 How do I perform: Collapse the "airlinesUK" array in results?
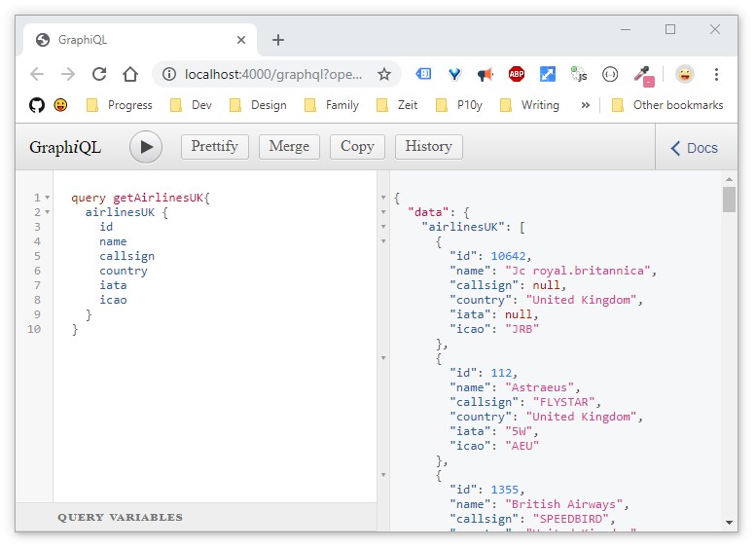[x=383, y=226]
